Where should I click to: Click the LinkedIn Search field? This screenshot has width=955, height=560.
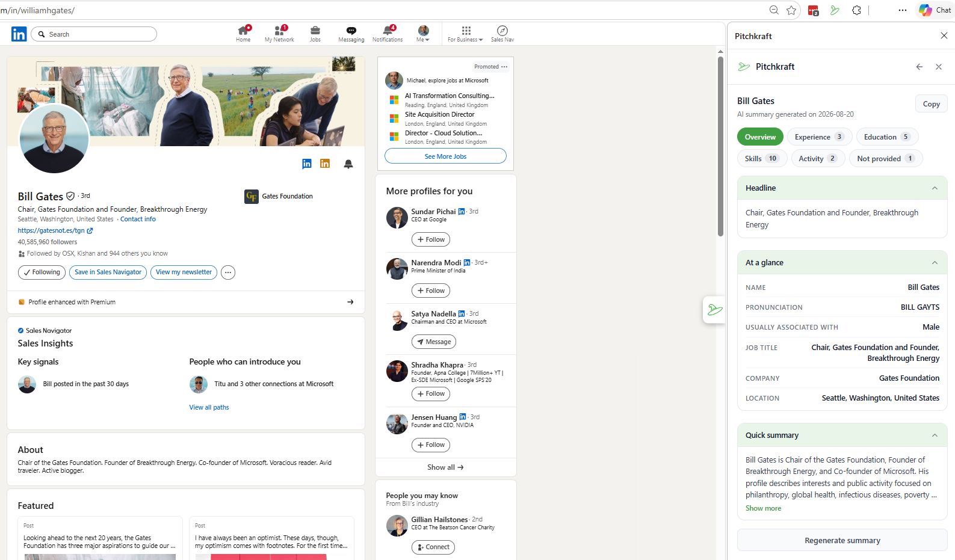click(94, 34)
